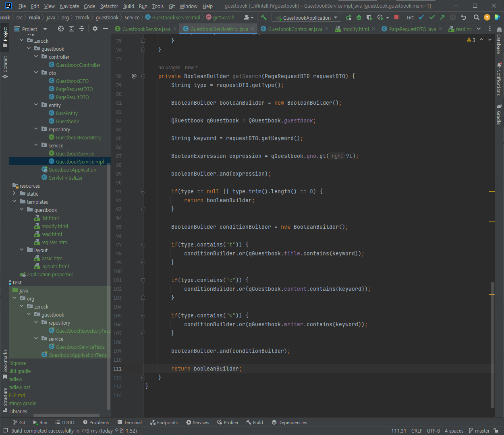This screenshot has height=435, width=504.
Task: Open the Commit tool window
Action: coord(5,67)
